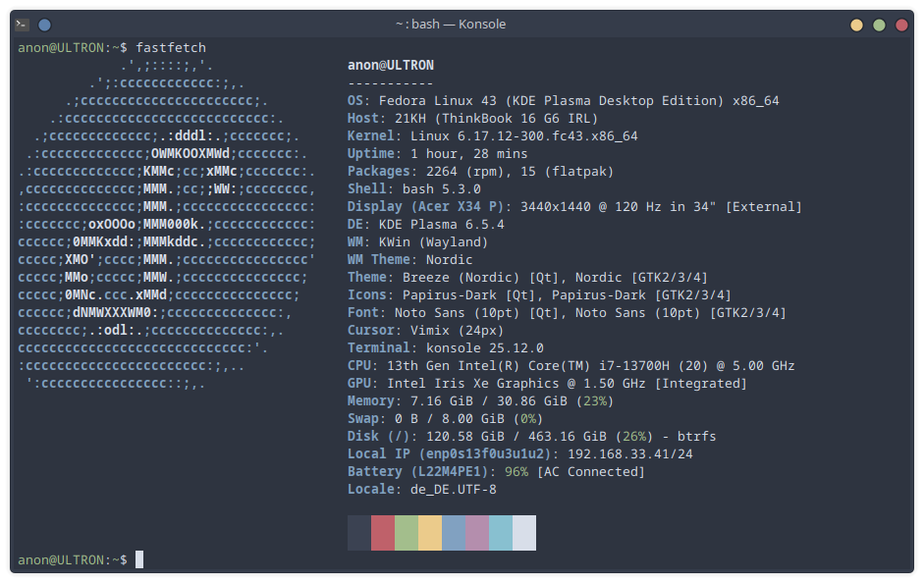Click the 'Swap' label
This screenshot has width=924, height=583.
tap(363, 419)
